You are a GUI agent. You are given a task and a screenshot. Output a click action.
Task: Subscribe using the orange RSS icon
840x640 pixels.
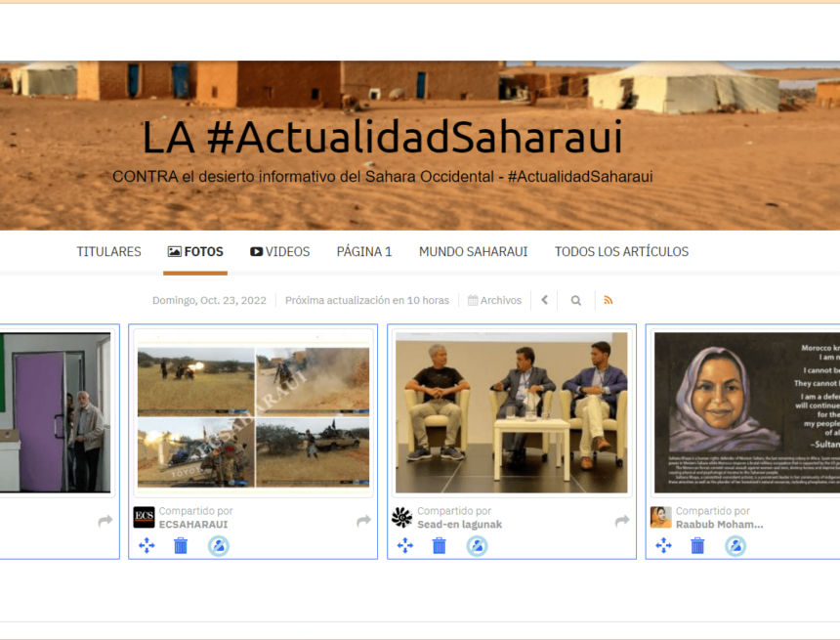(x=608, y=300)
